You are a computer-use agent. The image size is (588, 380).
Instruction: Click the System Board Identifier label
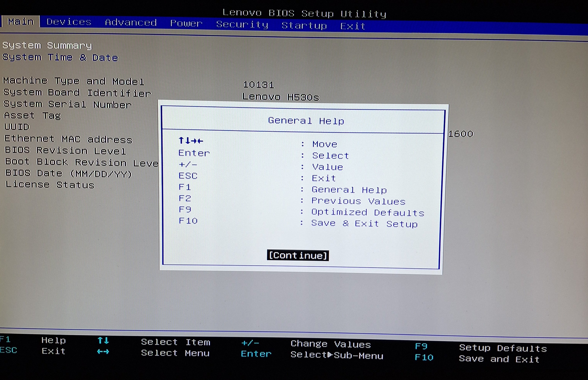coord(77,93)
